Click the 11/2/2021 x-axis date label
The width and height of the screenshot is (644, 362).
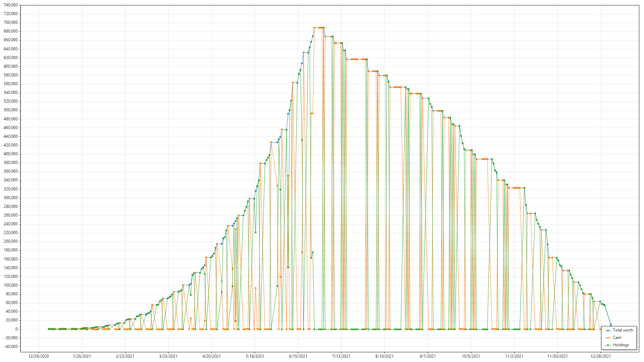[514, 356]
